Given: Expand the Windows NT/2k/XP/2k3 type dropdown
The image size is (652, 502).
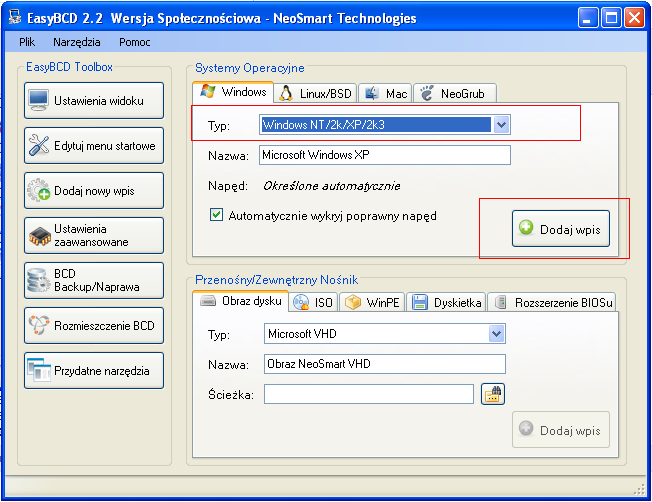Looking at the screenshot, I should point(501,125).
